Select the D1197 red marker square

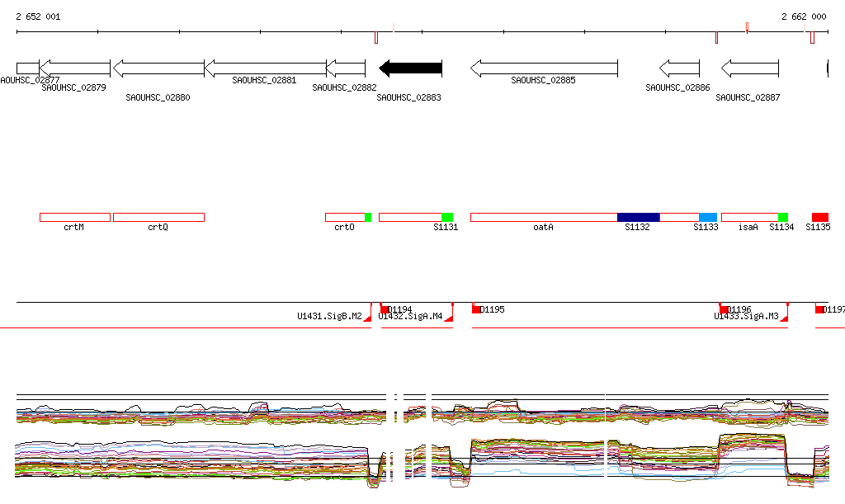[x=819, y=309]
